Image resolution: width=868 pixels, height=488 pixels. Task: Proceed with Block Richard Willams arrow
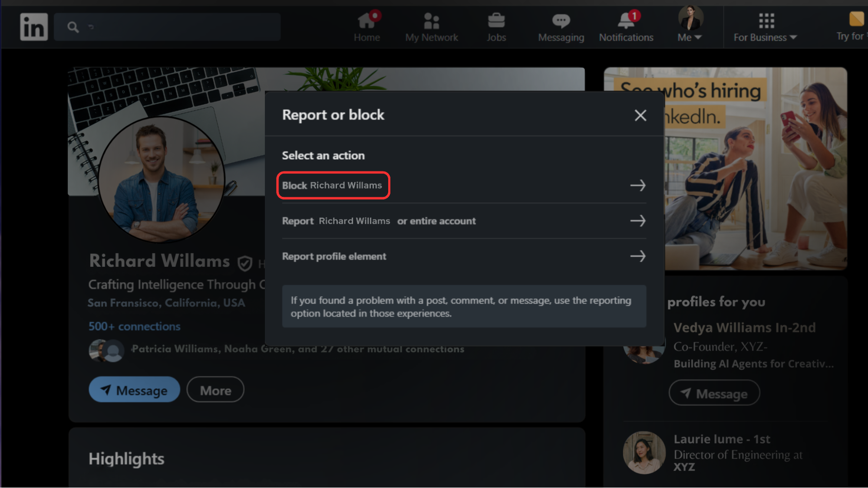(638, 185)
